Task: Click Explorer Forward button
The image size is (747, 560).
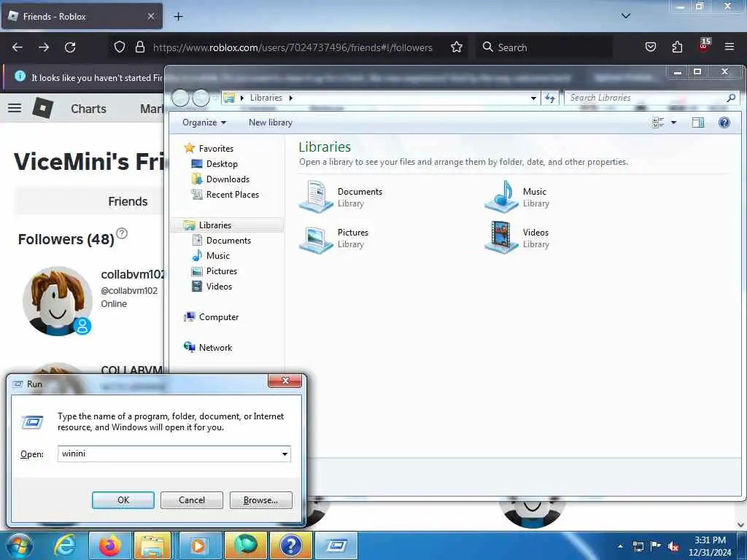Action: click(201, 98)
